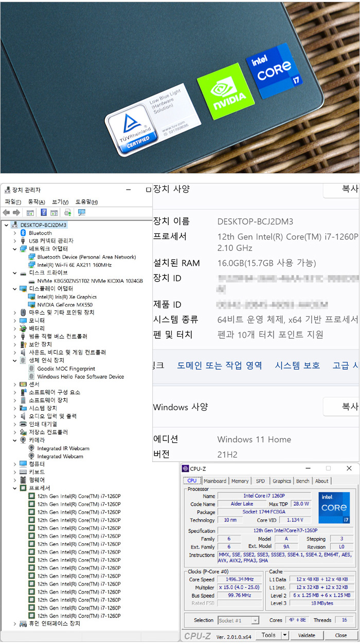Click the Forward arrow in Device Manager toolbar
Image resolution: width=360 pixels, height=644 pixels.
[x=16, y=213]
